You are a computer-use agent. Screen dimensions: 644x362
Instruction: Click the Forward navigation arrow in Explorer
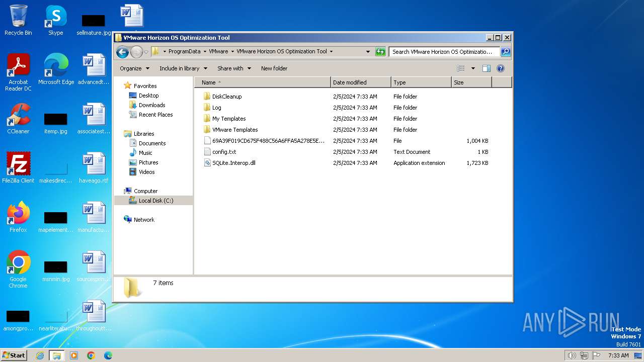[x=136, y=51]
